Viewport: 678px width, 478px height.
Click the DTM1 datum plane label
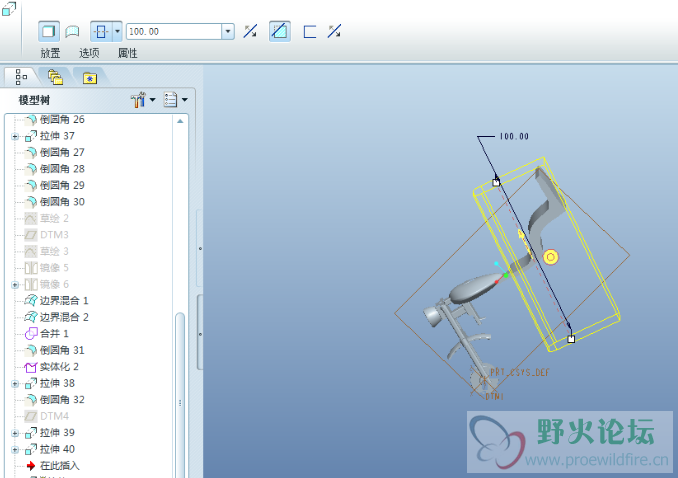click(x=494, y=396)
